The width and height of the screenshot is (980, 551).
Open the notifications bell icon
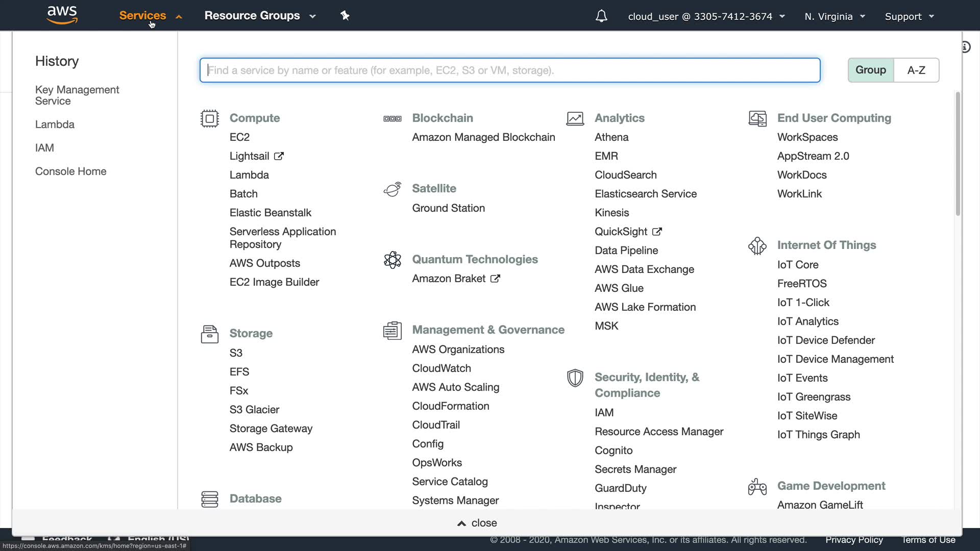pyautogui.click(x=601, y=16)
